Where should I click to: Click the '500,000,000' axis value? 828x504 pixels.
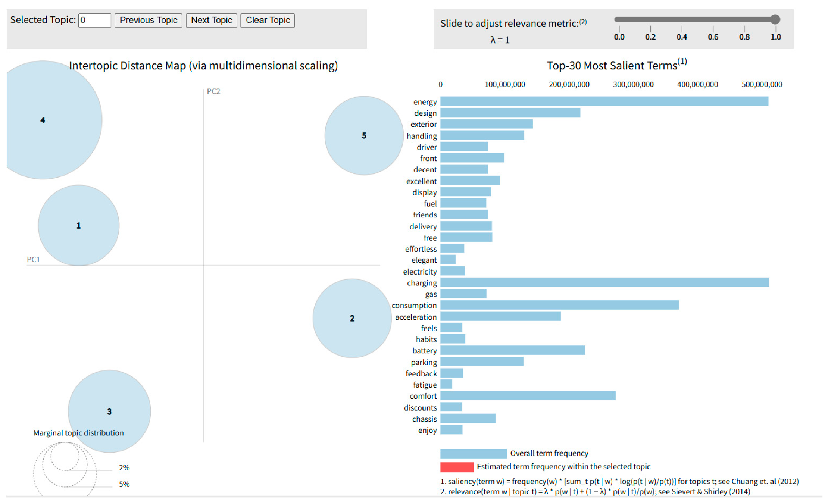(x=762, y=84)
